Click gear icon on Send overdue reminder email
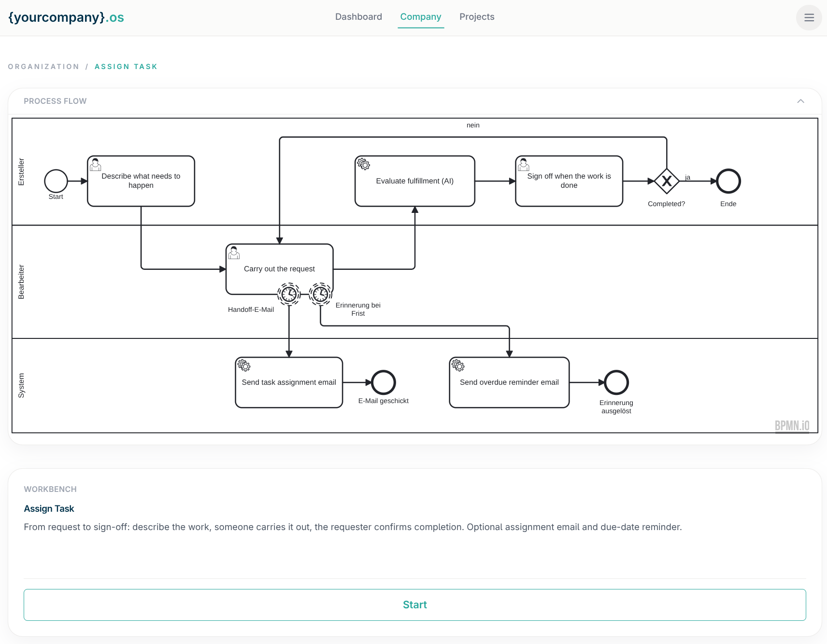This screenshot has width=827, height=644. pyautogui.click(x=458, y=365)
